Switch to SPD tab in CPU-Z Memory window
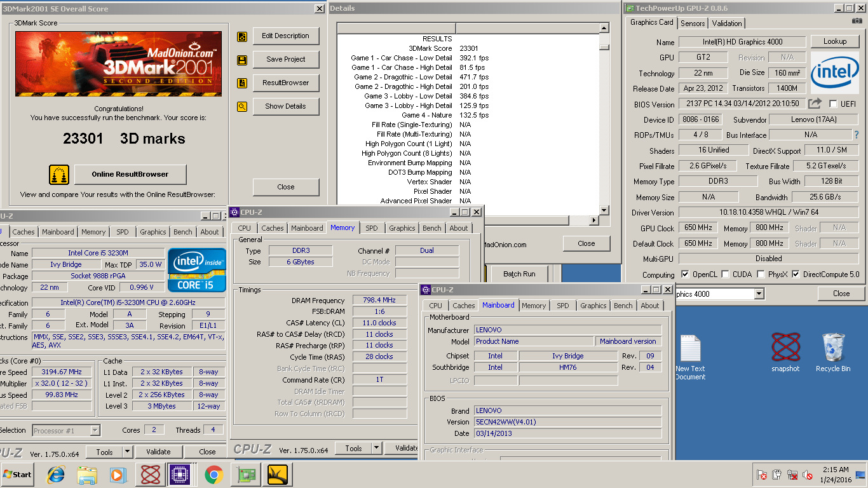 [x=372, y=228]
